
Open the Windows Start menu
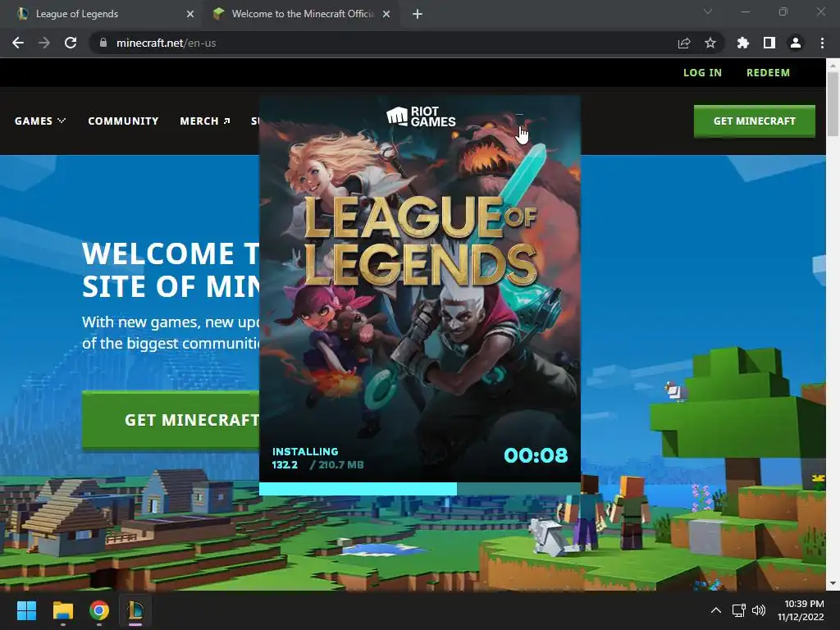point(26,610)
